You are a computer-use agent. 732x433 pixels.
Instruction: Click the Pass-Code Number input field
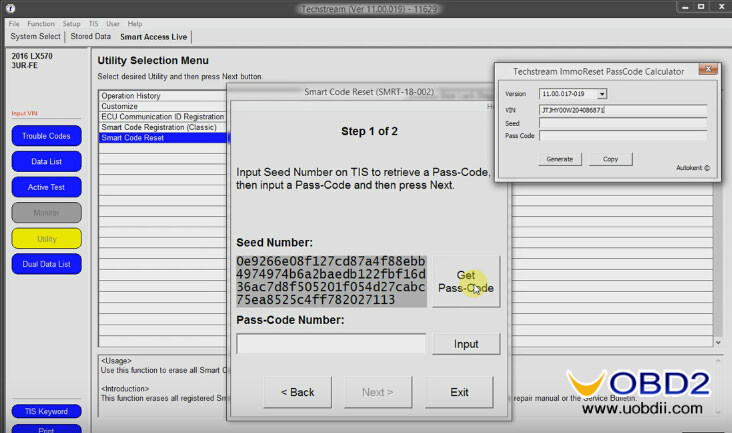[331, 344]
